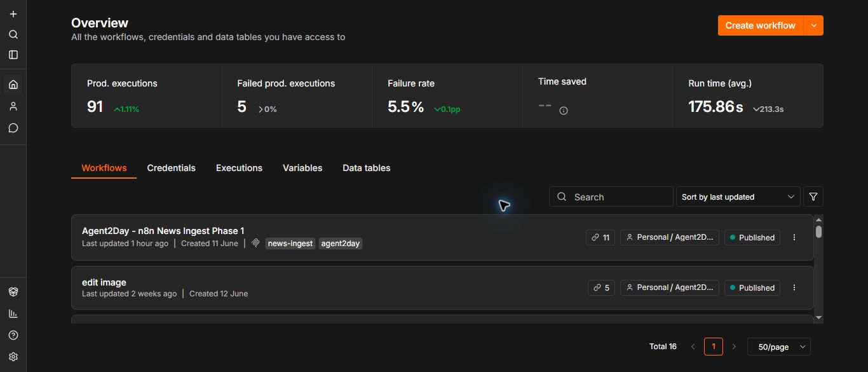Switch to the Workflows tab
Screen dimensions: 868x372
pos(104,168)
